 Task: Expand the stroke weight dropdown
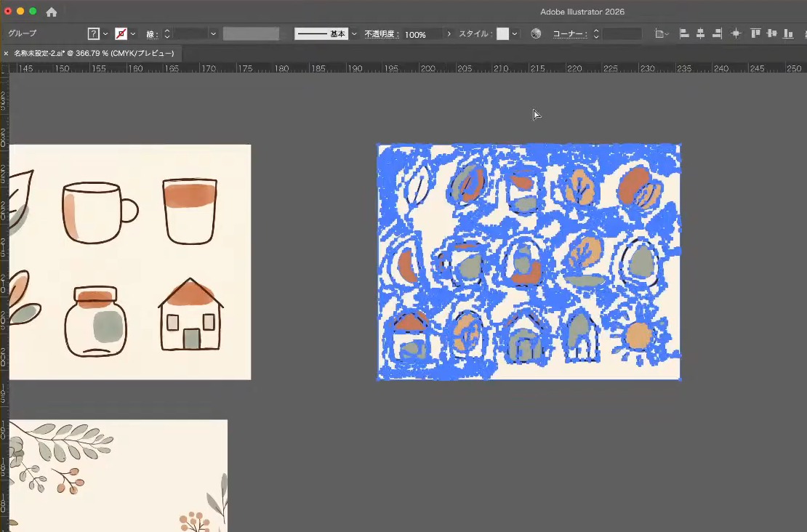pos(213,34)
